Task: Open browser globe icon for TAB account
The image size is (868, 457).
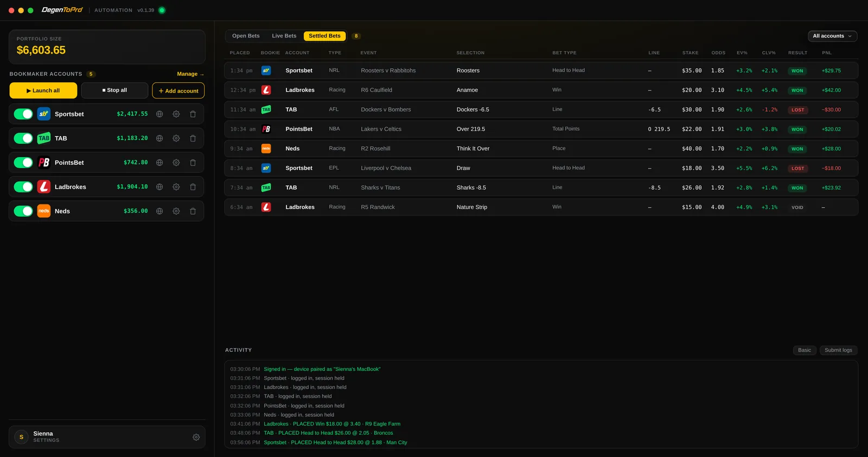Action: (x=159, y=138)
